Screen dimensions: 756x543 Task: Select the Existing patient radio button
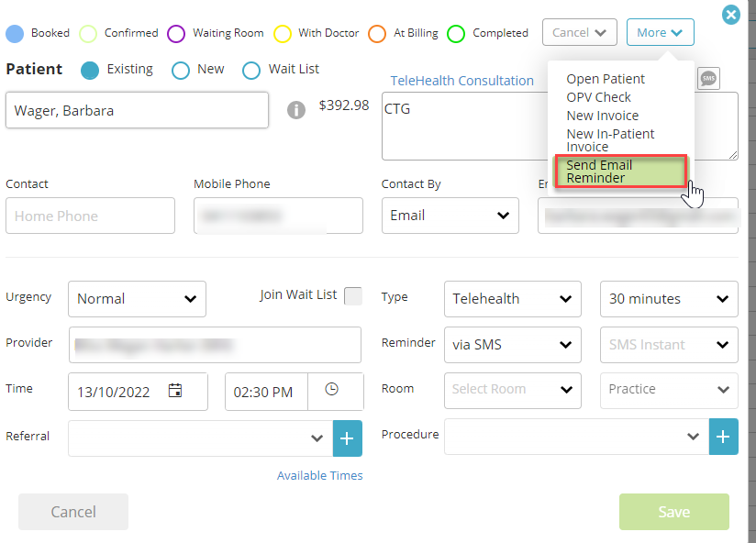click(x=90, y=71)
